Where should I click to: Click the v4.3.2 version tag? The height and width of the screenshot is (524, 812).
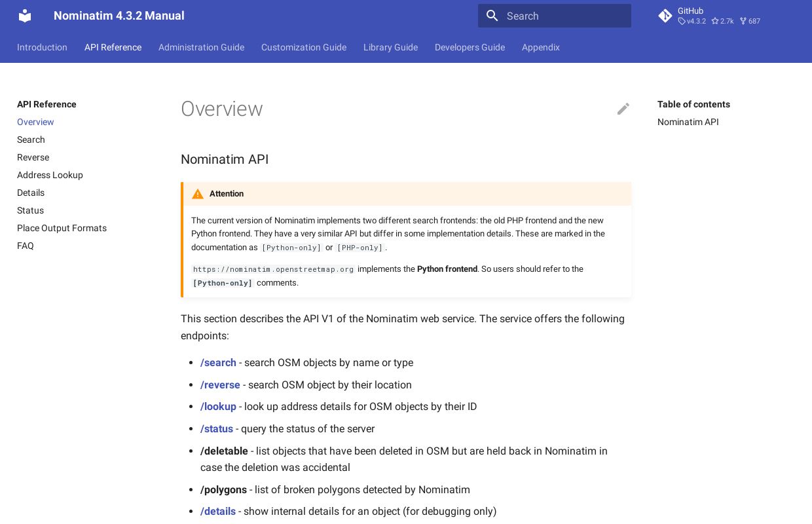[692, 21]
